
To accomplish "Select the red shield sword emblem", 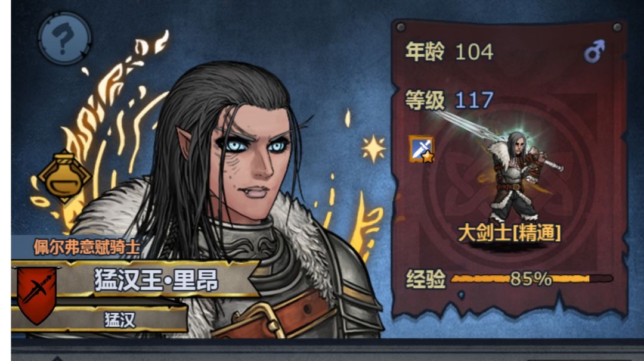I will (x=37, y=294).
